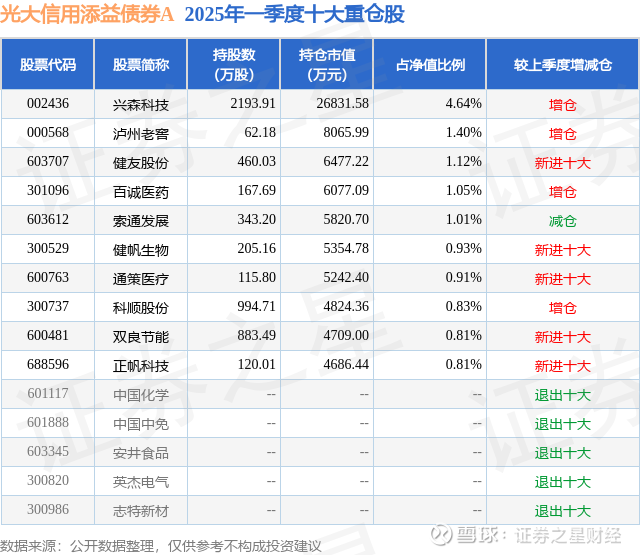Select stock name 泸州老窖
640x555 pixels.
[141, 134]
